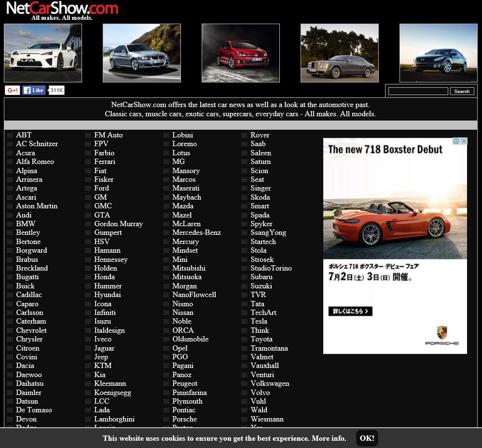This screenshot has width=482, height=448.
Task: Accept cookies with the OK! button
Action: pyautogui.click(x=367, y=438)
